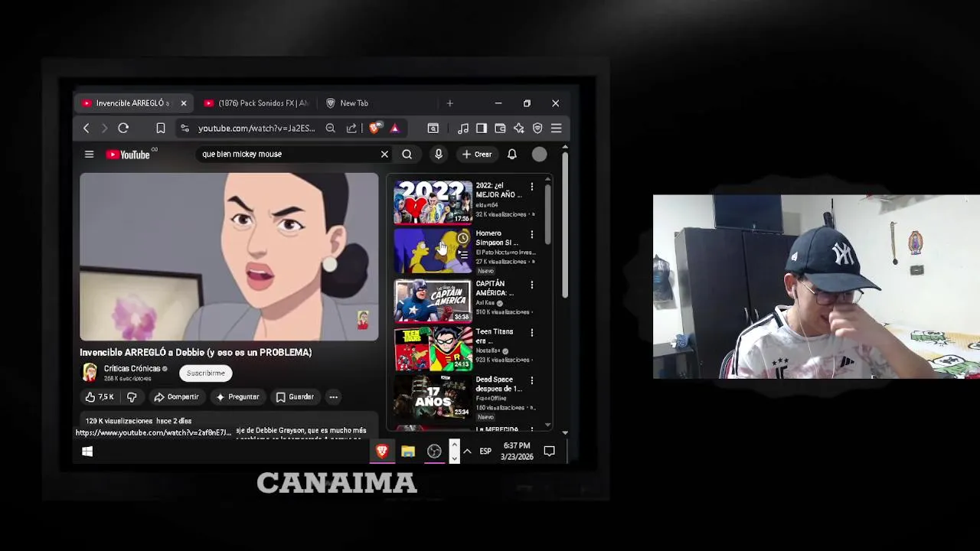
Task: Open the Crear menu
Action: (x=477, y=155)
